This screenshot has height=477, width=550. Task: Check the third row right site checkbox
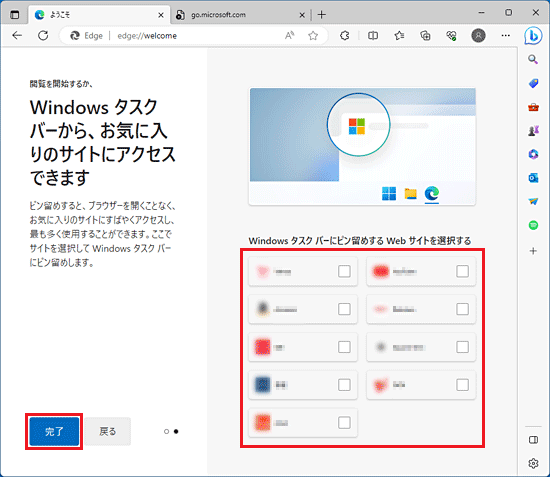pyautogui.click(x=462, y=347)
